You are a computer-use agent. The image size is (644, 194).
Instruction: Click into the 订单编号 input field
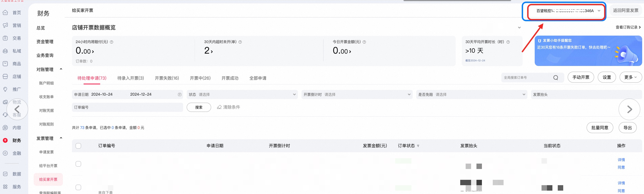128,107
